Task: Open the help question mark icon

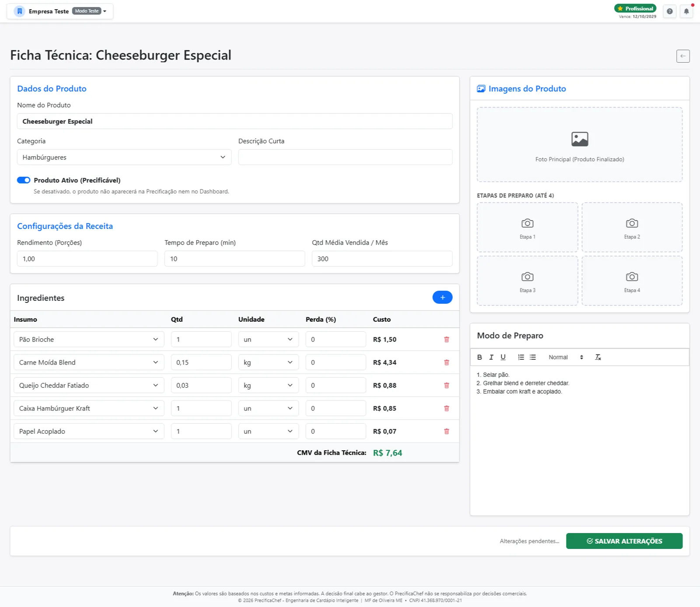Action: [x=669, y=11]
